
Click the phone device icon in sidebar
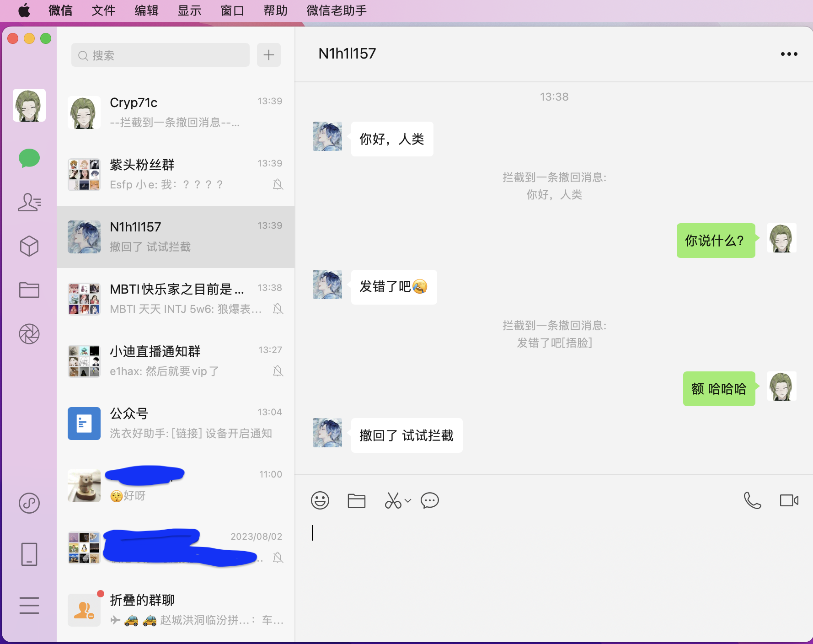point(29,554)
